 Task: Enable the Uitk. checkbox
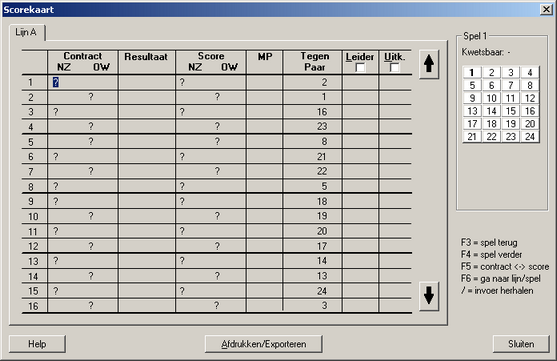394,67
